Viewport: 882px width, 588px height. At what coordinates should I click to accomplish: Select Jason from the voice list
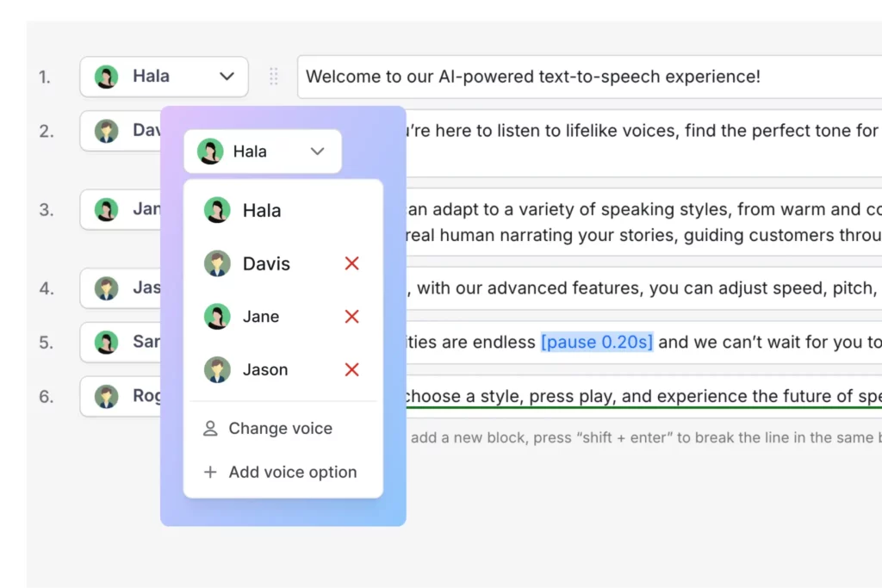pyautogui.click(x=265, y=369)
